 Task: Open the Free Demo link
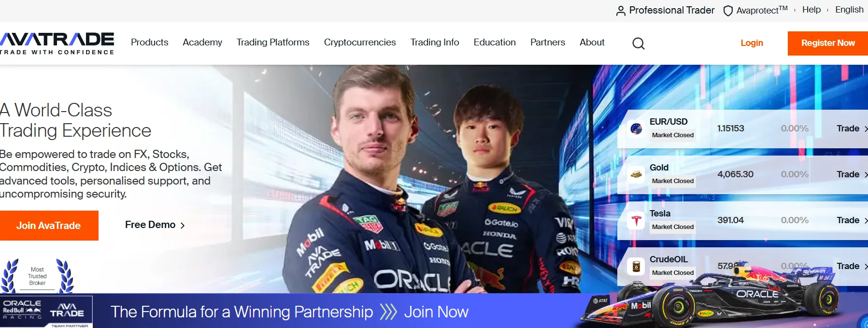155,225
